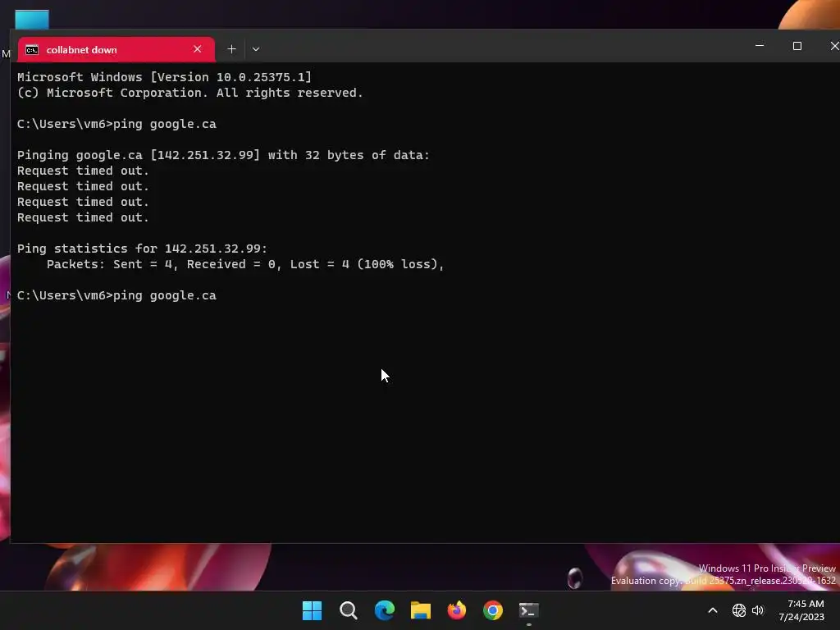The width and height of the screenshot is (840, 630).
Task: Click the 'Microsoft Windows [Version 10.0.25375.1]' line
Action: [164, 77]
